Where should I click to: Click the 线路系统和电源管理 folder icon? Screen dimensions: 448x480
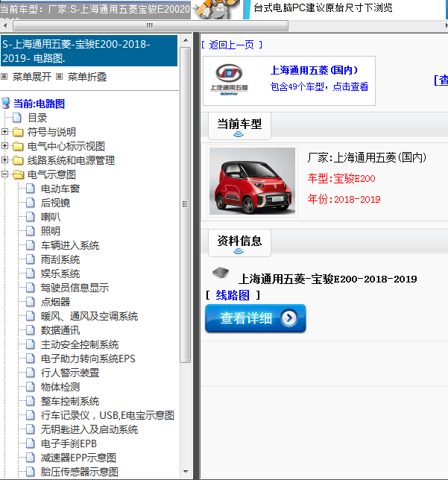tap(18, 160)
